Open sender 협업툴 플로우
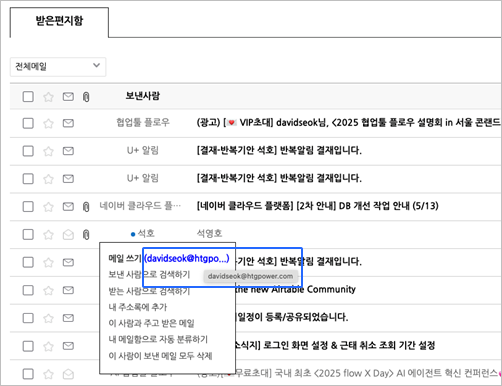 [x=143, y=123]
